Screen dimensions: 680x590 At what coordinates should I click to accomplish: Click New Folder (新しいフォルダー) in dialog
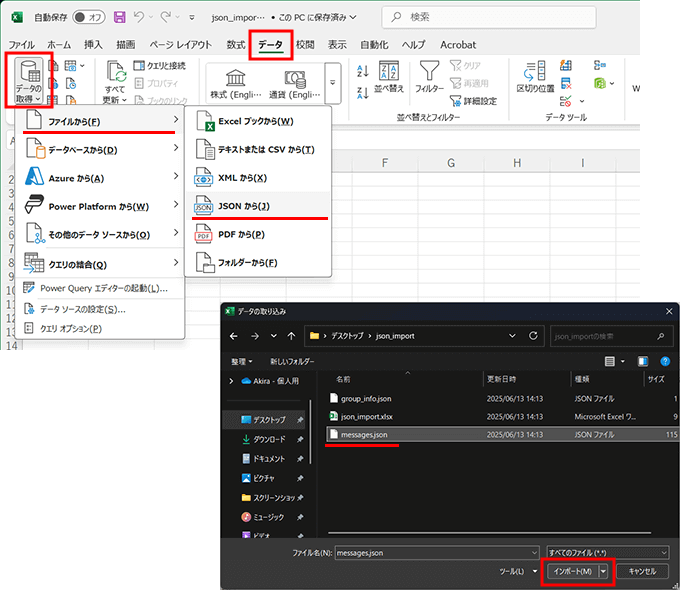(292, 361)
